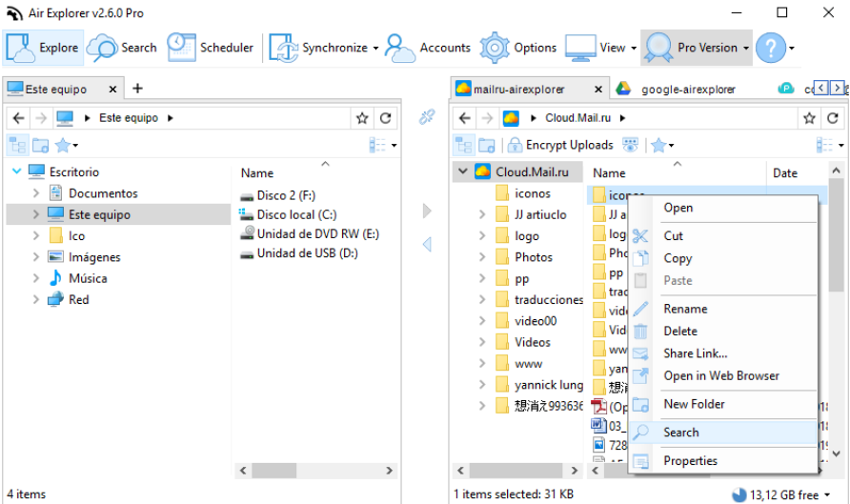The width and height of the screenshot is (850, 504).
Task: Favorite Cloud.Mail.ru location star
Action: [x=809, y=118]
